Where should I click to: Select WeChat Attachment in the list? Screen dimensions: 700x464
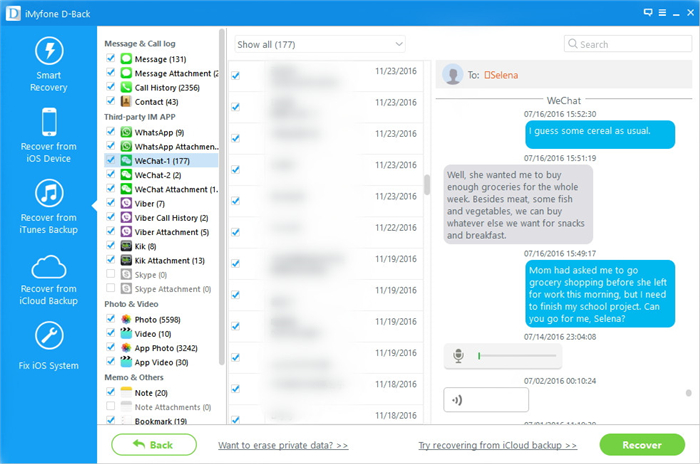176,189
